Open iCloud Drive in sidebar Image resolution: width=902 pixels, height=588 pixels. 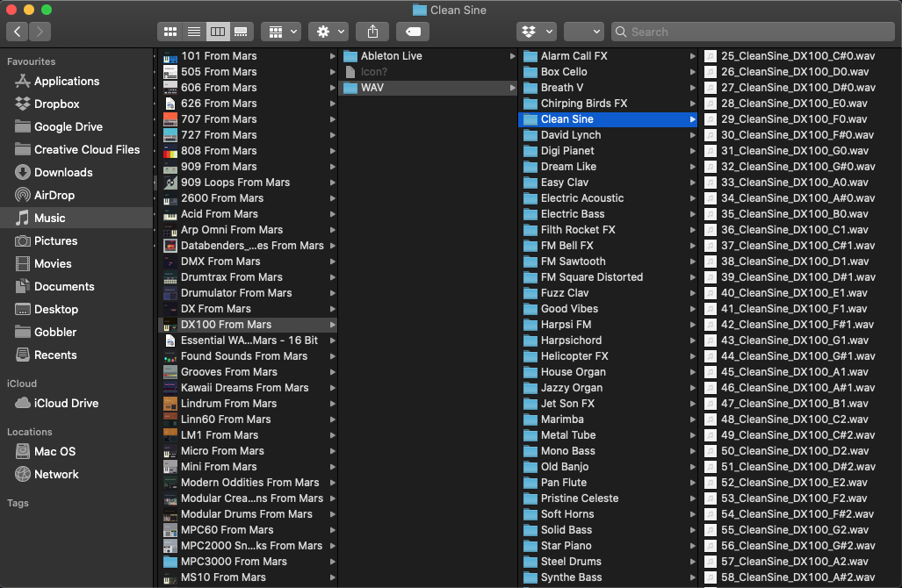click(77, 404)
